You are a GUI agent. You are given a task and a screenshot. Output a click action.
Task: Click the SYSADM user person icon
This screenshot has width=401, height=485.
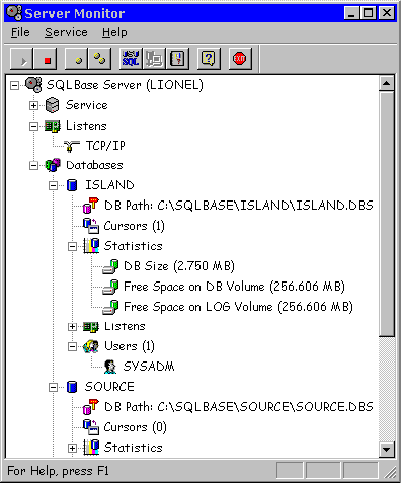[x=110, y=367]
